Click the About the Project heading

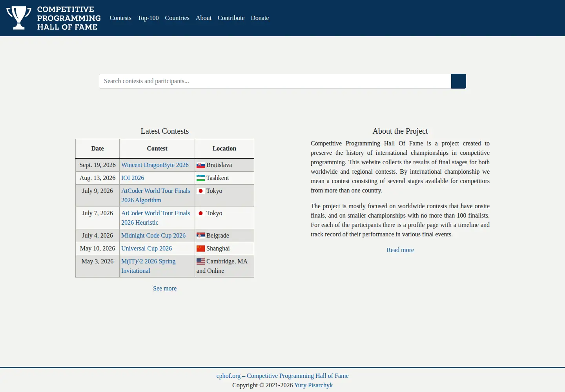click(x=400, y=131)
